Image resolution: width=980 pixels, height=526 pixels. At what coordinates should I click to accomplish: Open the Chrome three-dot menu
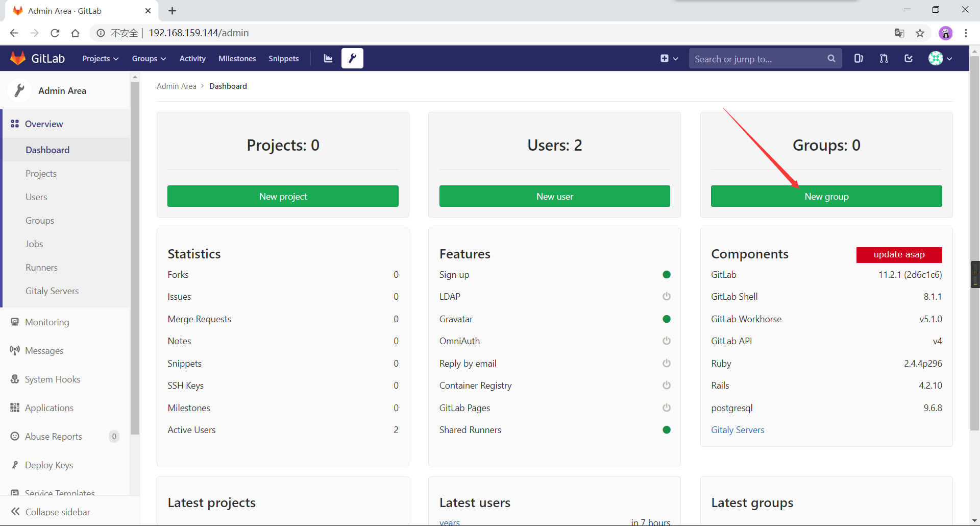click(x=966, y=33)
